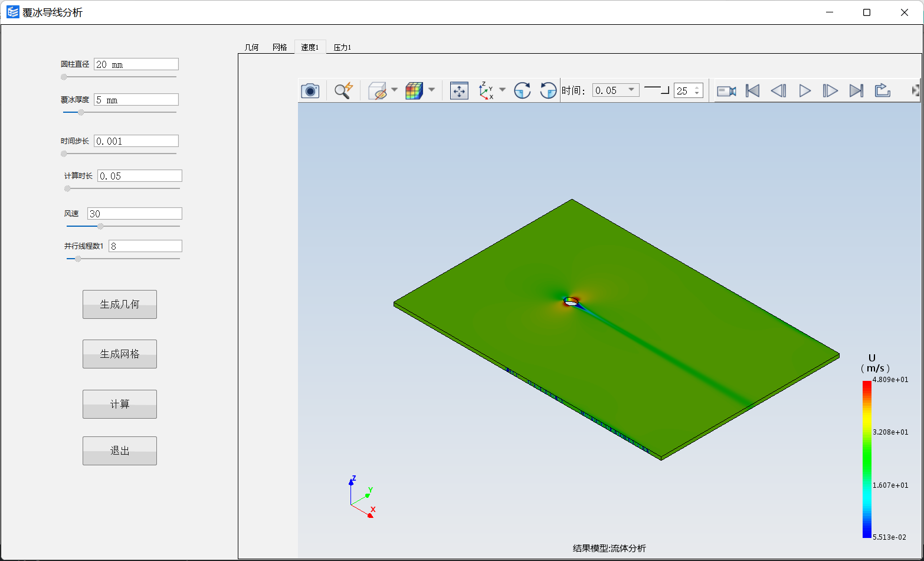Open the dropdown beside the XYZ axis icon

click(x=502, y=90)
